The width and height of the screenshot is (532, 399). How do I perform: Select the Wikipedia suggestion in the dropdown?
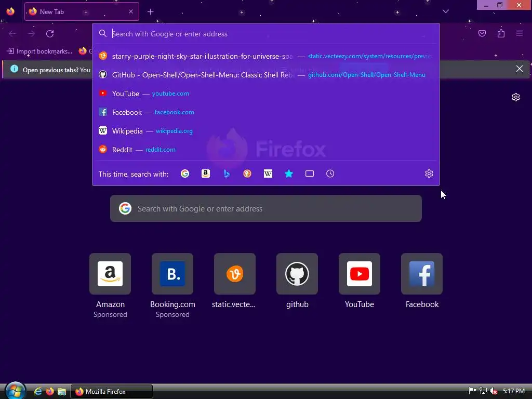265,130
